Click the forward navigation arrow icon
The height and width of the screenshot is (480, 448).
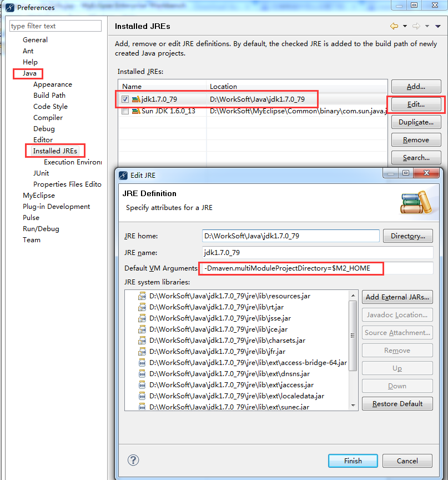coord(416,26)
